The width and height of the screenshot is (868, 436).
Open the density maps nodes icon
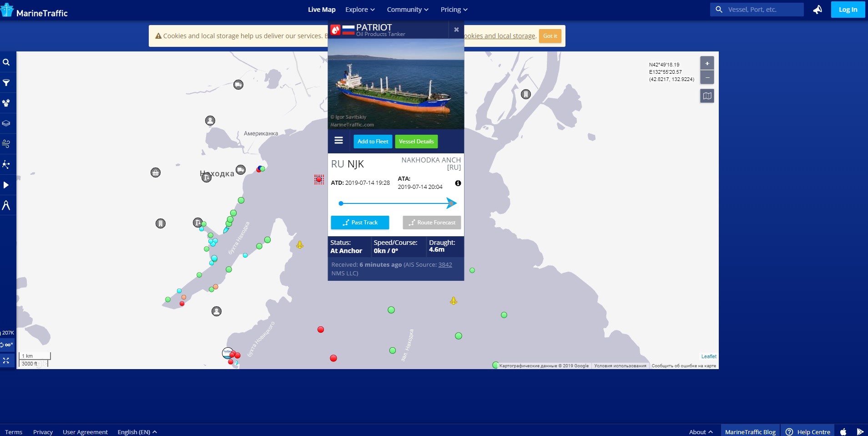[6, 164]
